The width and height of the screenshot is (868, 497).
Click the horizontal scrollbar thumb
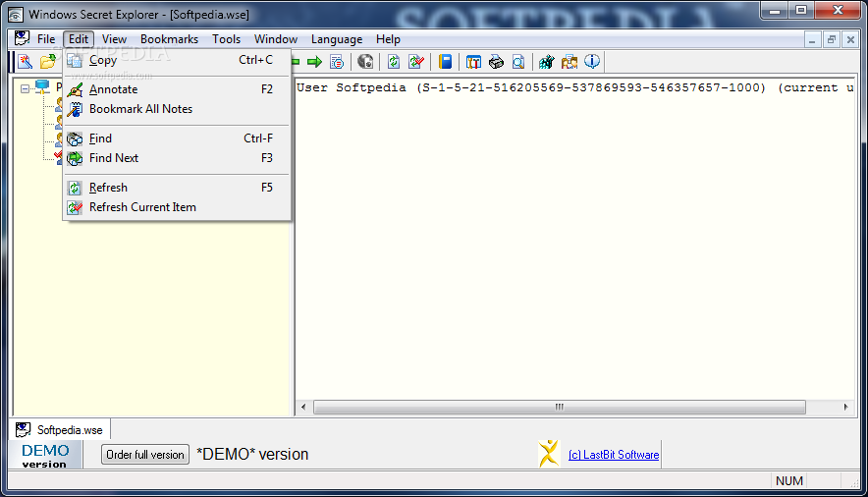pyautogui.click(x=559, y=407)
